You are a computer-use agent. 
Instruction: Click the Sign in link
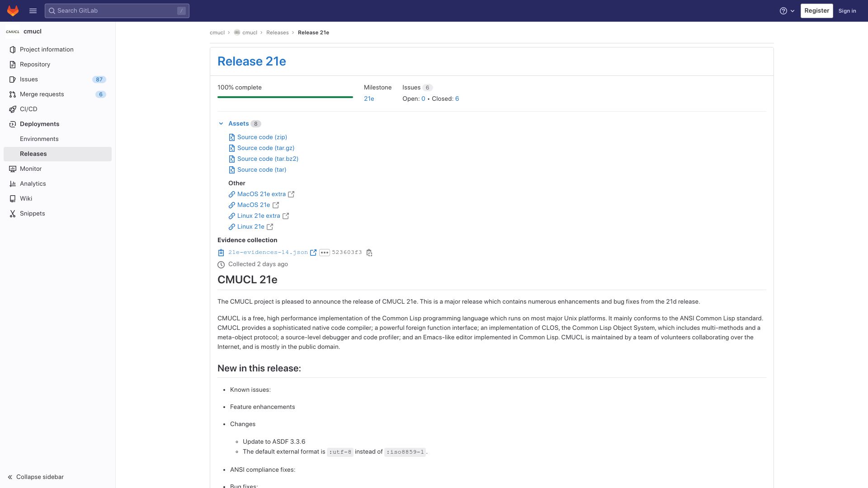847,11
